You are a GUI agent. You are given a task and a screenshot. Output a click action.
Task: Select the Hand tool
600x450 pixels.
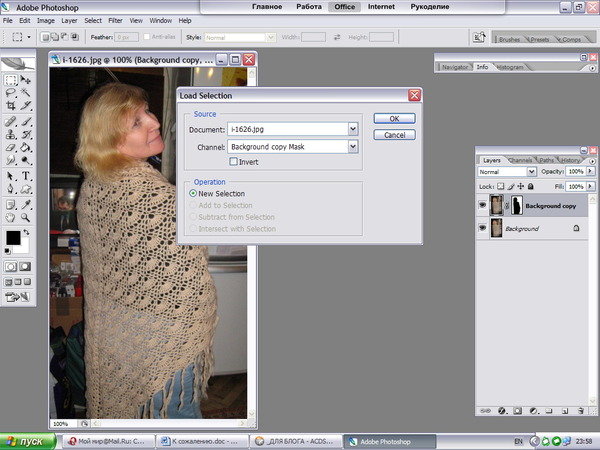point(10,218)
